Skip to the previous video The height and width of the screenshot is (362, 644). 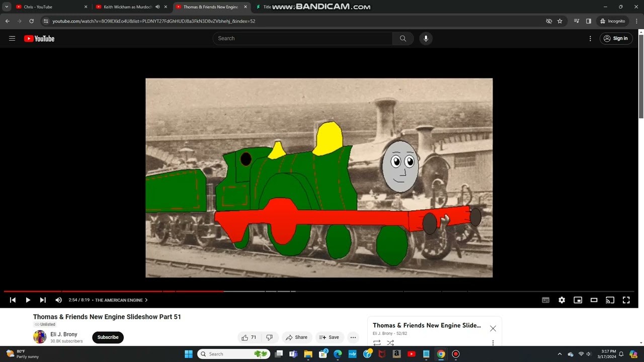[13, 300]
